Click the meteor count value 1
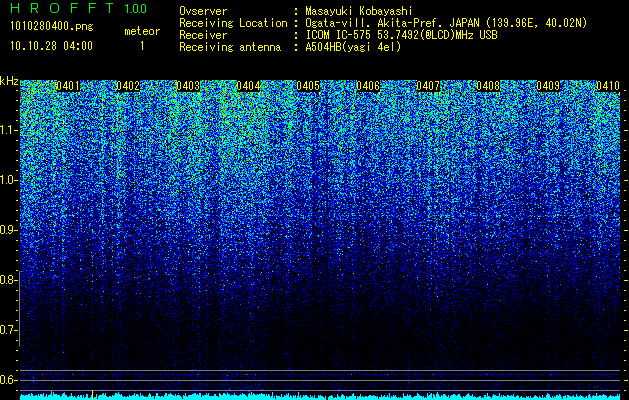 [142, 47]
